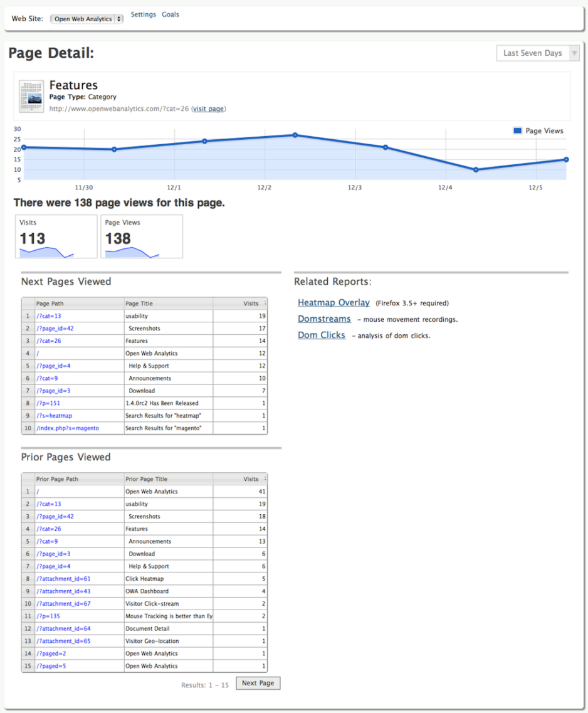Select the Visits metric box
Screen dimensions: 588x713
(x=55, y=236)
